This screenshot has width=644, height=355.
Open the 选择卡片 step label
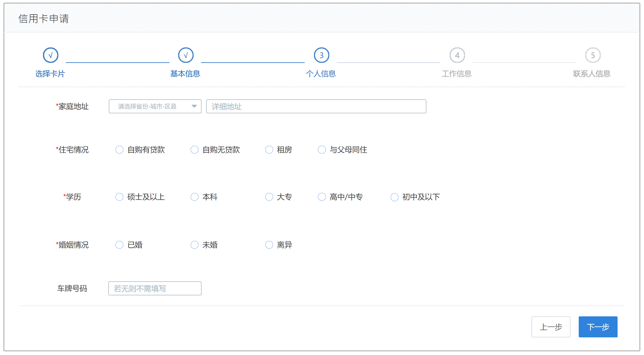[50, 74]
